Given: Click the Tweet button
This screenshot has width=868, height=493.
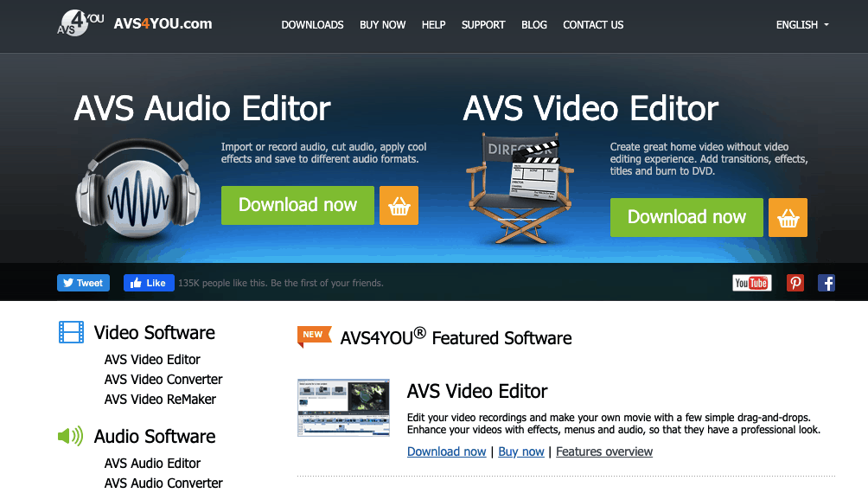Looking at the screenshot, I should click(83, 283).
